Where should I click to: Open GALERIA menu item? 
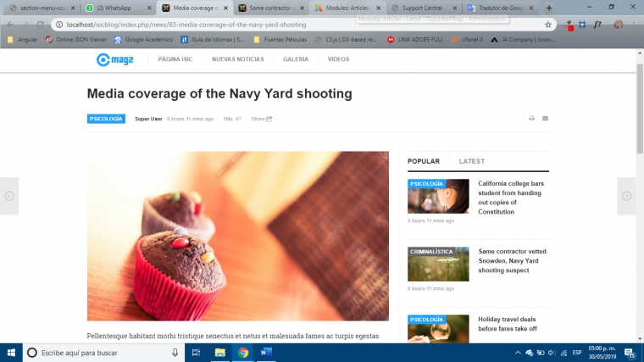[x=296, y=59]
